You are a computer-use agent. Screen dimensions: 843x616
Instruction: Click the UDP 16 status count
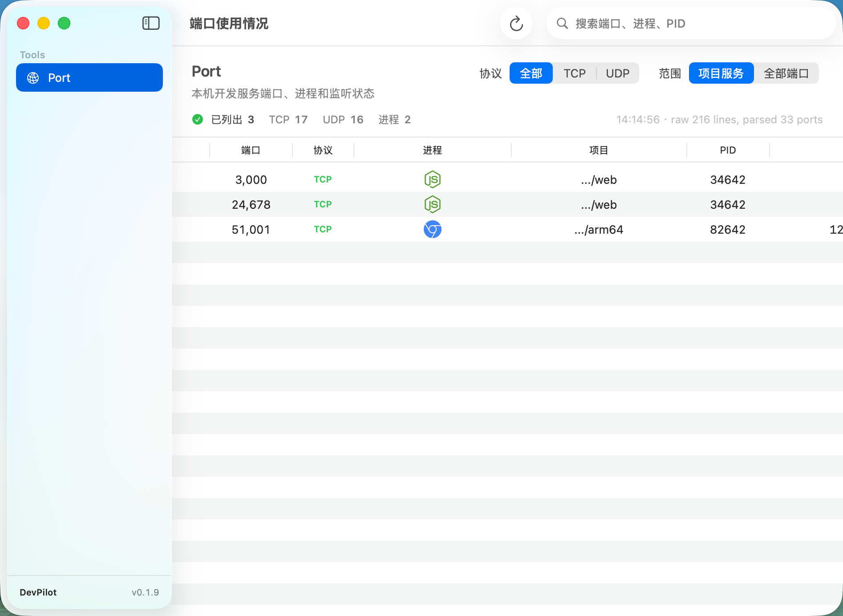tap(343, 119)
